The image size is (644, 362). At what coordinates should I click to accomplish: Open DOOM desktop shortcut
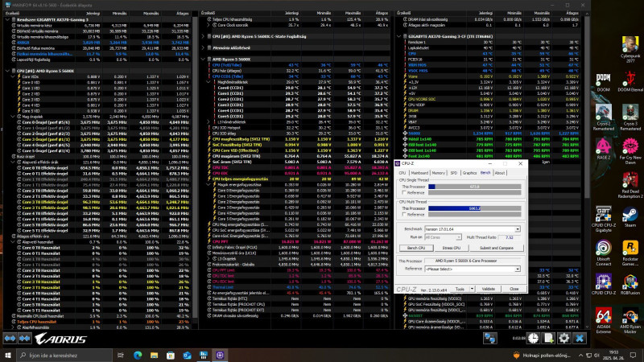point(603,82)
